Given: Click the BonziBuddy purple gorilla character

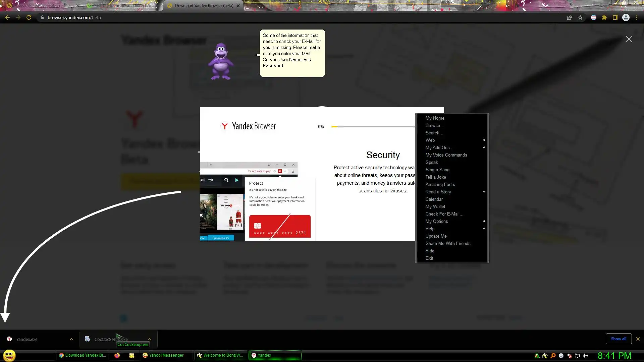Looking at the screenshot, I should tap(220, 61).
